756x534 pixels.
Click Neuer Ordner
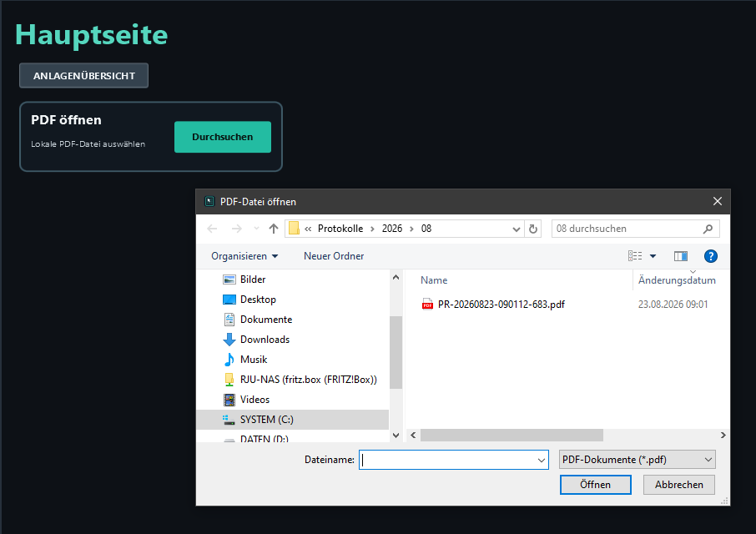tap(334, 256)
